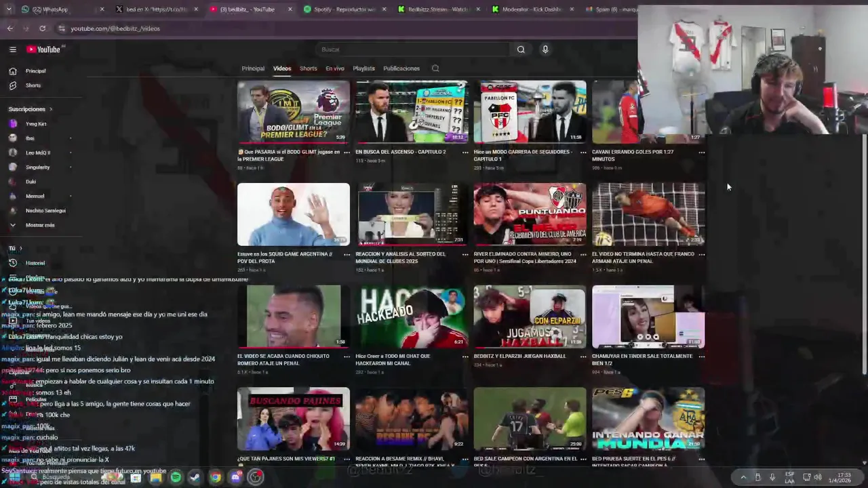Open CHAMUYAR EN TINDER video title

coord(642,359)
